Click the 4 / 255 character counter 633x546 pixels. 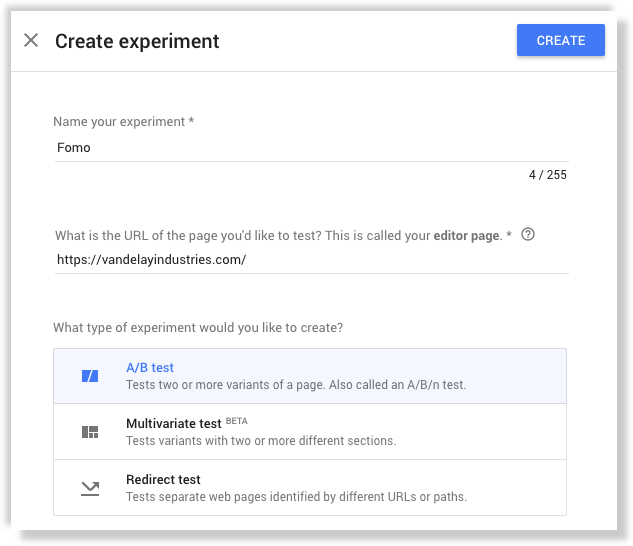[x=547, y=175]
